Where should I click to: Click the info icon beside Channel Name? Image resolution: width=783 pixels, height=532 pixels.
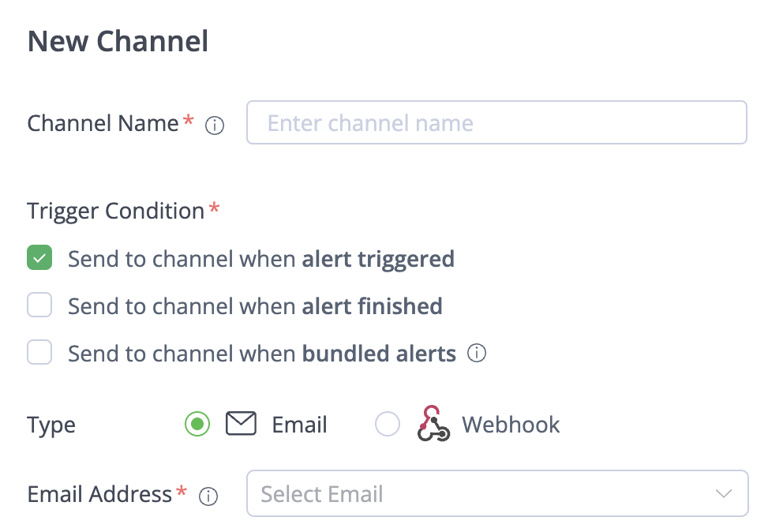pos(215,126)
